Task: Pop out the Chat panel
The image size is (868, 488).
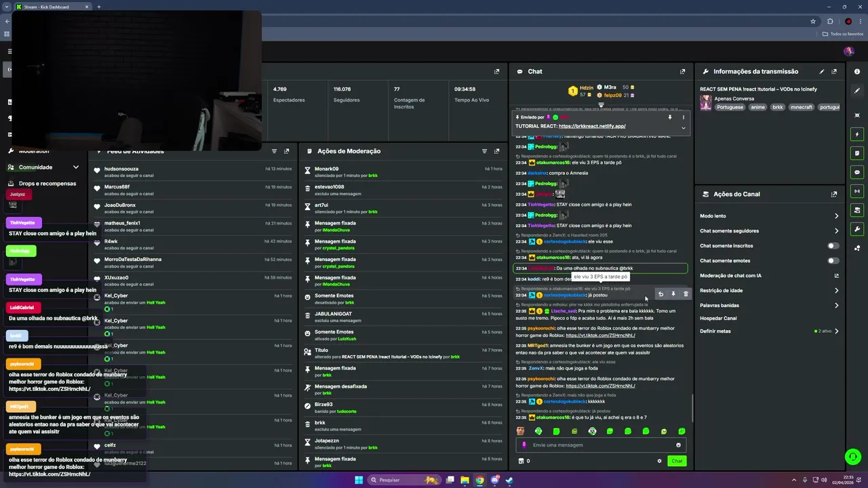Action: coord(682,71)
